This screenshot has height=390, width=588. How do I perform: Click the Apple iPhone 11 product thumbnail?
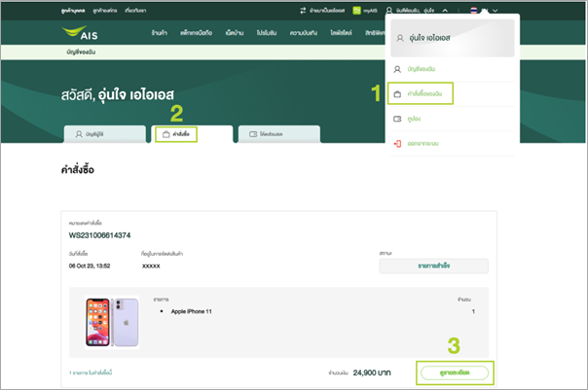[112, 322]
